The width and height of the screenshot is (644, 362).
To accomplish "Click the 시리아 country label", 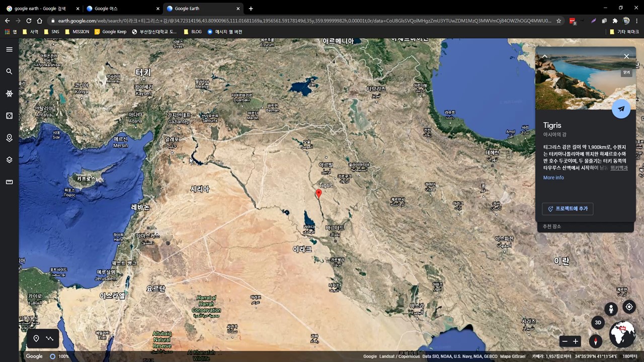I will click(x=199, y=189).
